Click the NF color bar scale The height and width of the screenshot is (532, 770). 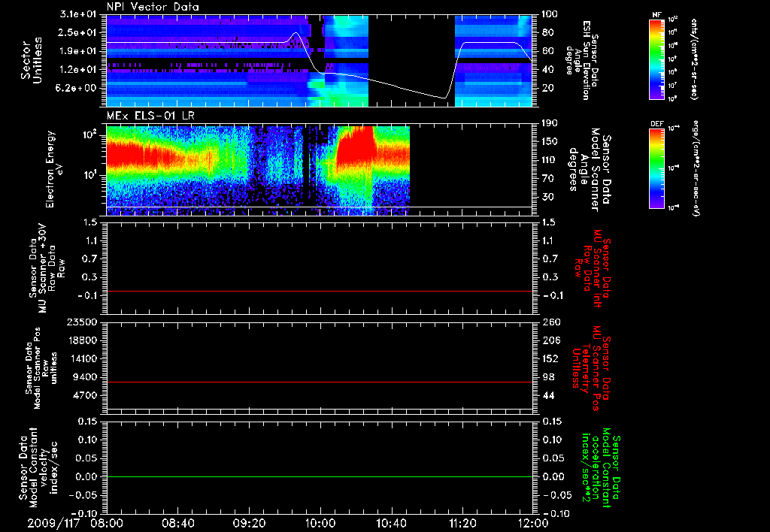[656, 59]
